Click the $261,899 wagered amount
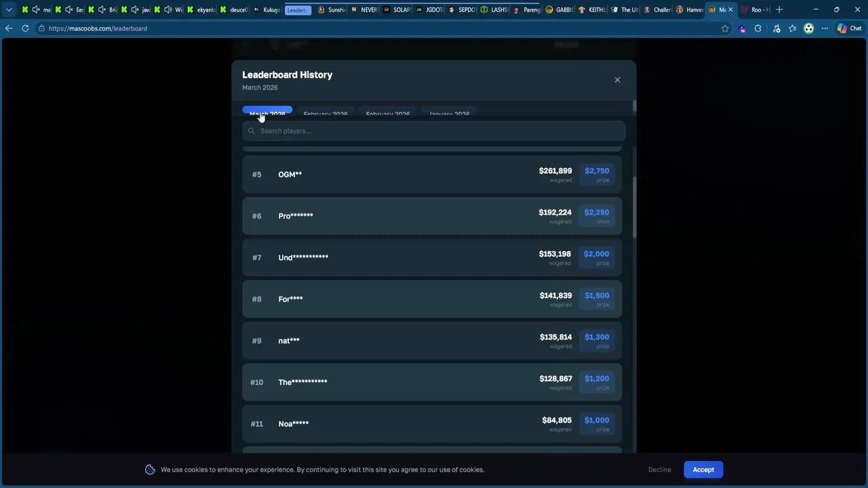 [x=555, y=171]
